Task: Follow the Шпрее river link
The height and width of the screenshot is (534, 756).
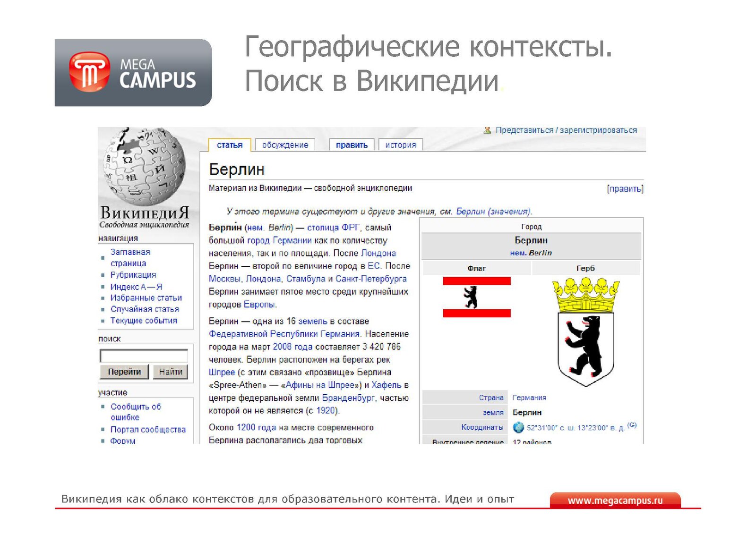Action: point(222,372)
